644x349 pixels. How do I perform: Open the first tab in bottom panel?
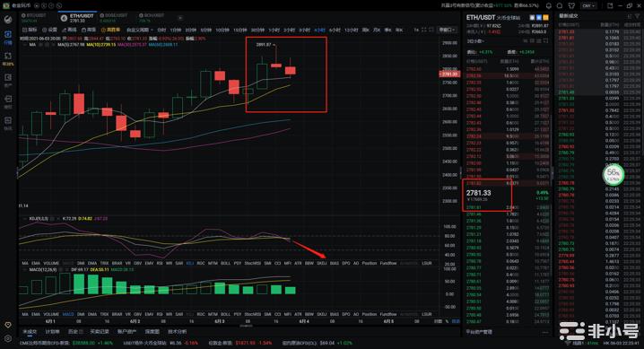pos(30,331)
